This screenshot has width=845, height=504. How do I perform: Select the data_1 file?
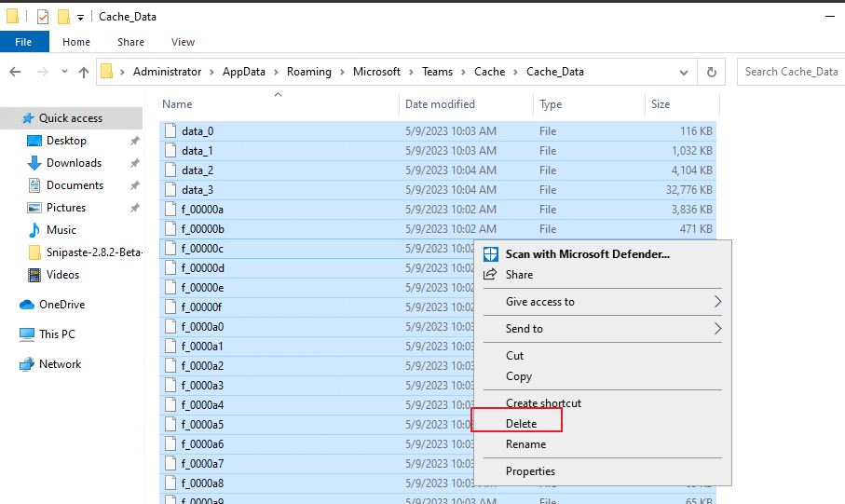pyautogui.click(x=438, y=151)
